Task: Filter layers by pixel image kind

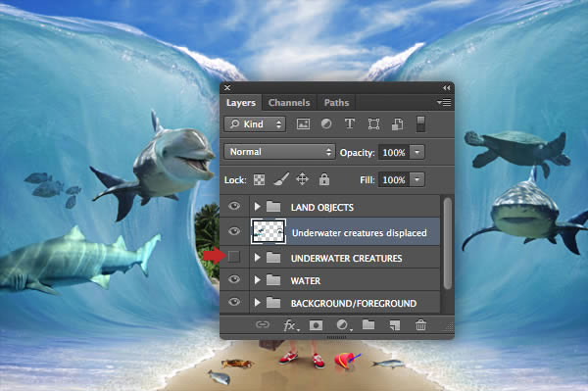Action: point(303,124)
